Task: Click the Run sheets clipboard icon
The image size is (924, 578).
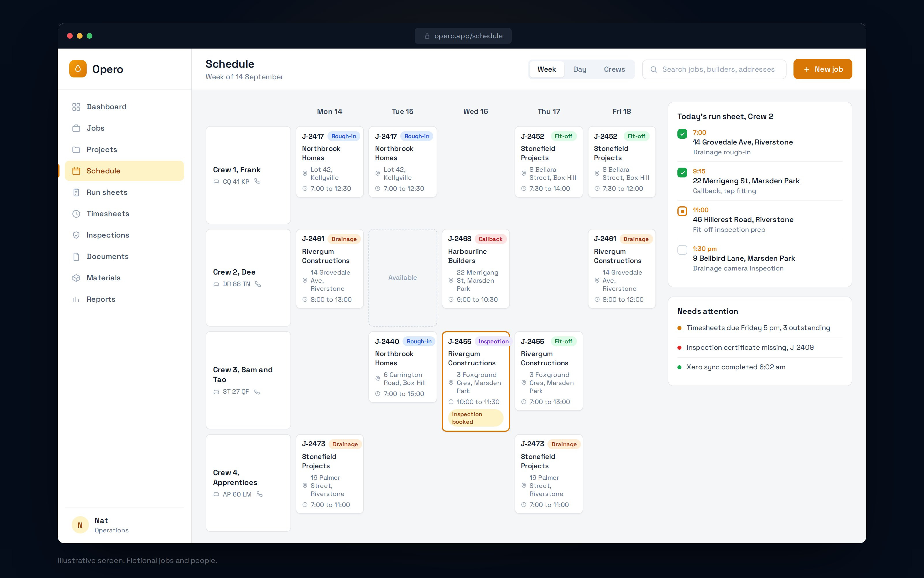Action: pos(76,192)
